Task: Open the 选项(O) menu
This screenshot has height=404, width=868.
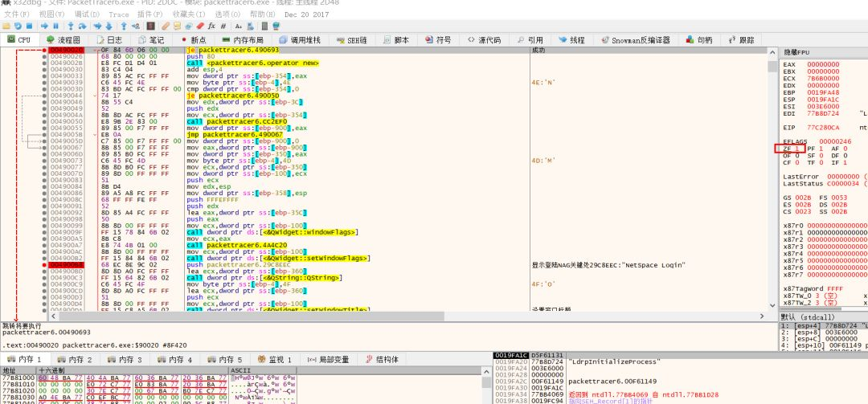Action: [x=228, y=14]
